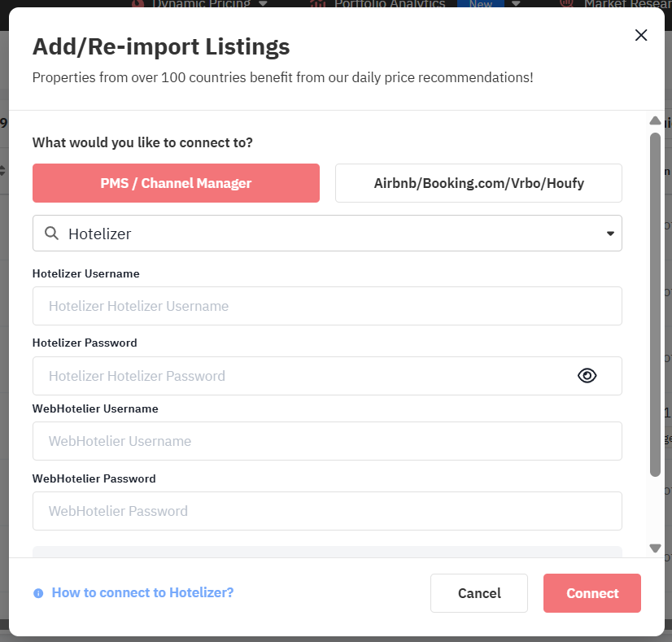Open the Portfolio Analytics dropdown arrow
Screen dimensions: 672x642
click(517, 4)
